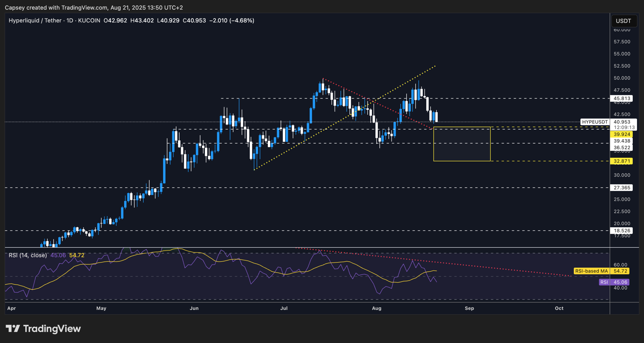The image size is (644, 343).
Task: Click the HYPEUSDT price label on axis
Action: [595, 122]
